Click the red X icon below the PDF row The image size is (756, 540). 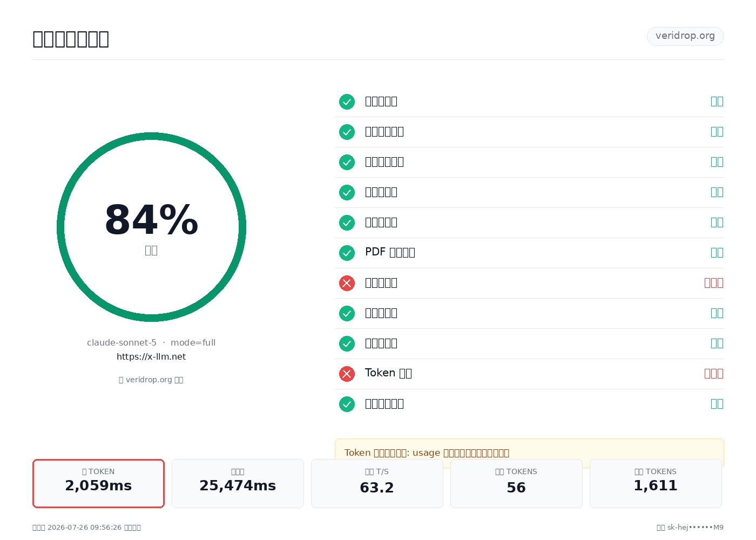click(x=347, y=283)
